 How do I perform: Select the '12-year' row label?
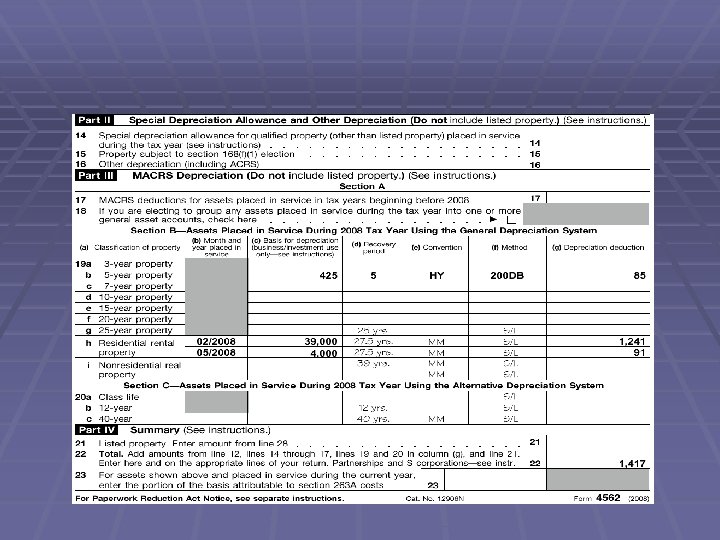[115, 408]
